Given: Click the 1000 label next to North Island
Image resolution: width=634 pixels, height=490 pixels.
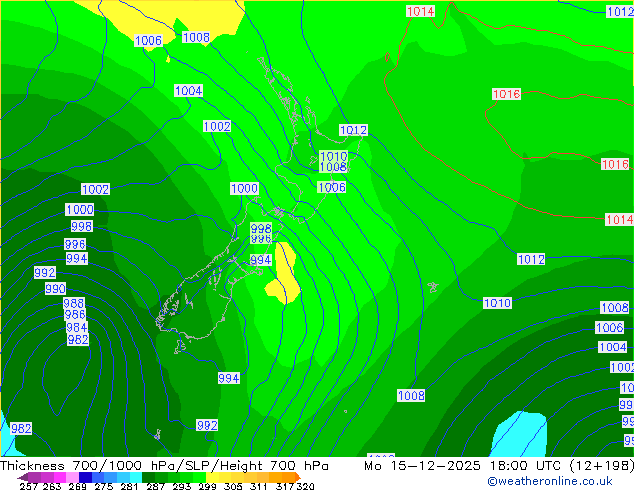Looking at the screenshot, I should click(244, 188).
